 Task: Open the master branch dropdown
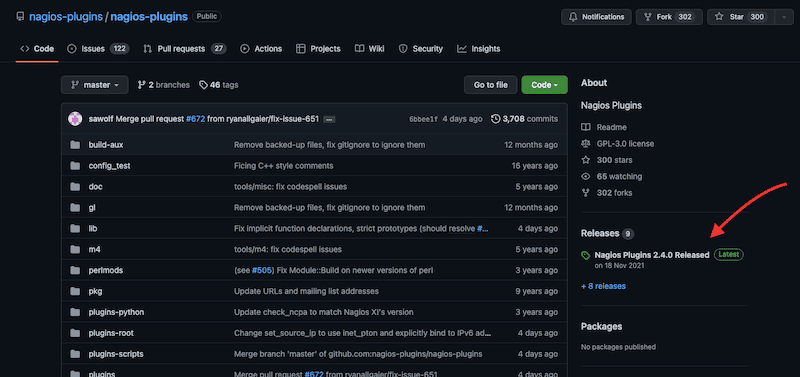[95, 85]
